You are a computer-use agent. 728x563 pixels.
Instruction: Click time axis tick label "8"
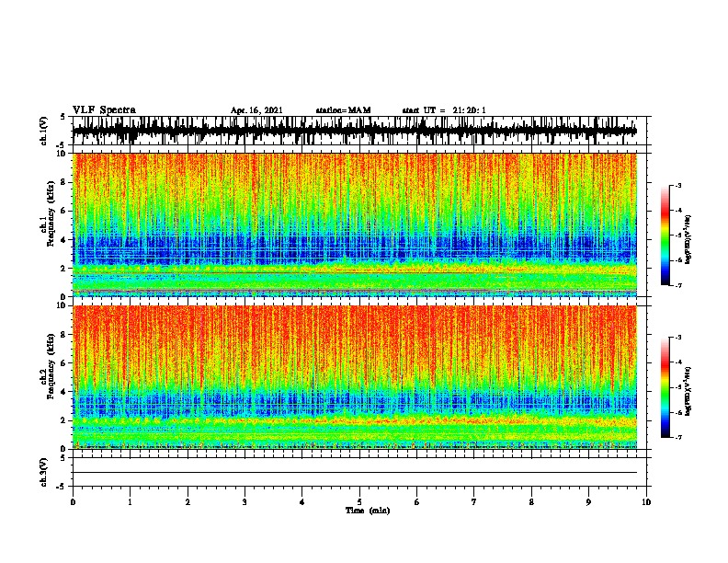pyautogui.click(x=531, y=502)
